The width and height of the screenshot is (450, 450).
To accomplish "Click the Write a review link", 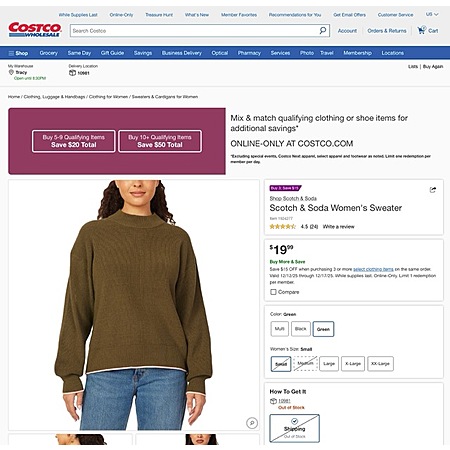I will coord(338,227).
